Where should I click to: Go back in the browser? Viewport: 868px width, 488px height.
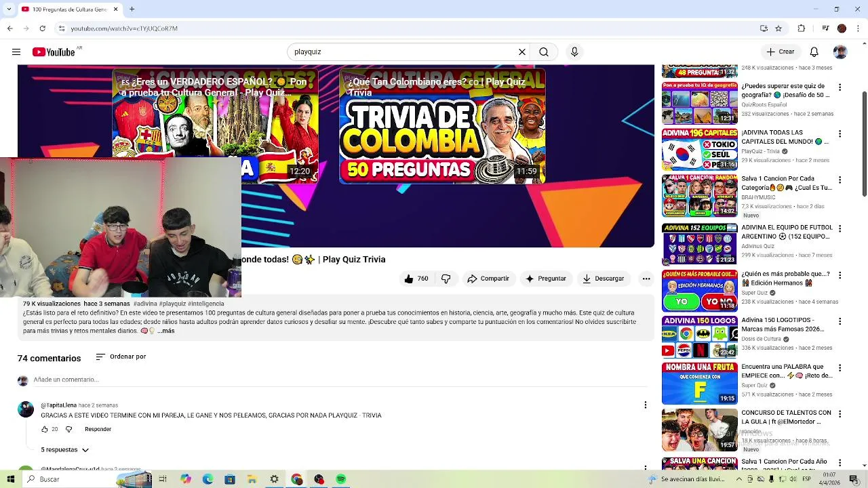[10, 28]
